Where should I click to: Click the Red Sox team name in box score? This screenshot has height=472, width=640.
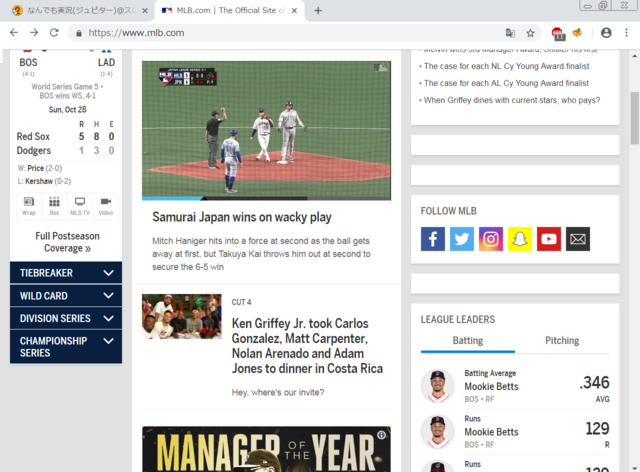coord(33,136)
